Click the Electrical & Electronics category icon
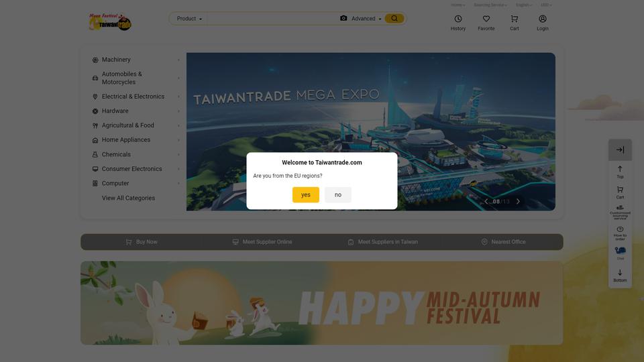This screenshot has width=644, height=362. 95,97
